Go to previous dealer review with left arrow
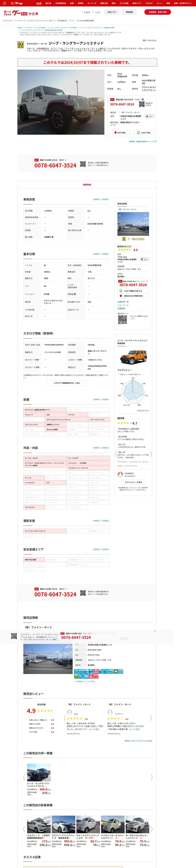The image size is (196, 868). pyautogui.click(x=65, y=718)
